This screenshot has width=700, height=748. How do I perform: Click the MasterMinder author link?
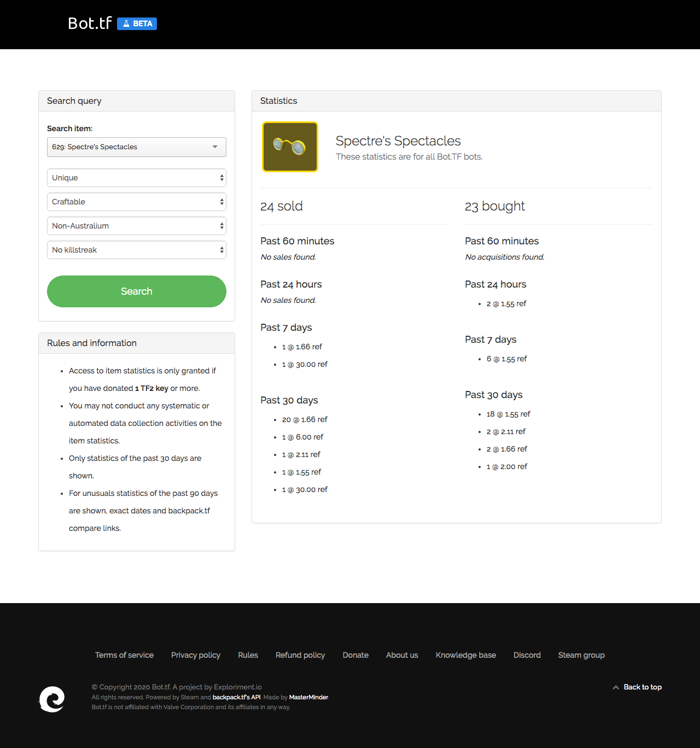click(x=308, y=697)
